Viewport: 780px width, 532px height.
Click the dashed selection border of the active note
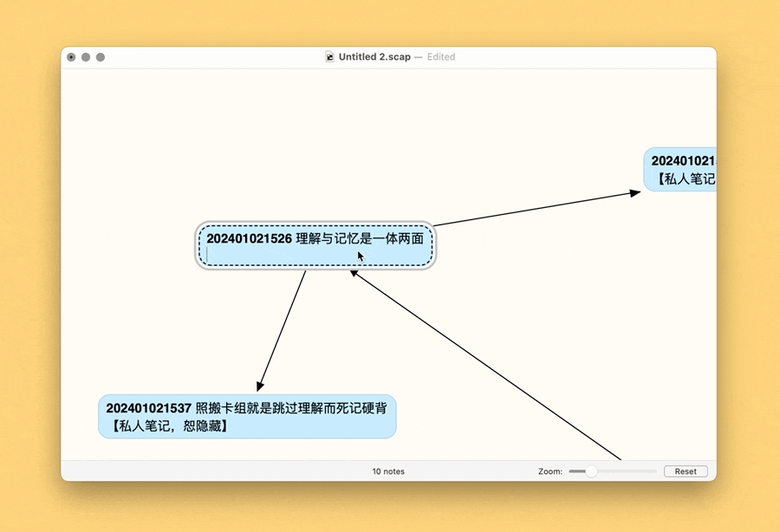[315, 224]
